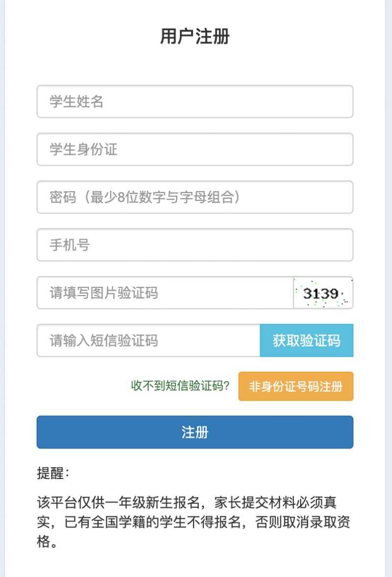Click the phrase 已有全国学籍的学生不得报名
The height and width of the screenshot is (577, 392).
[x=152, y=522]
